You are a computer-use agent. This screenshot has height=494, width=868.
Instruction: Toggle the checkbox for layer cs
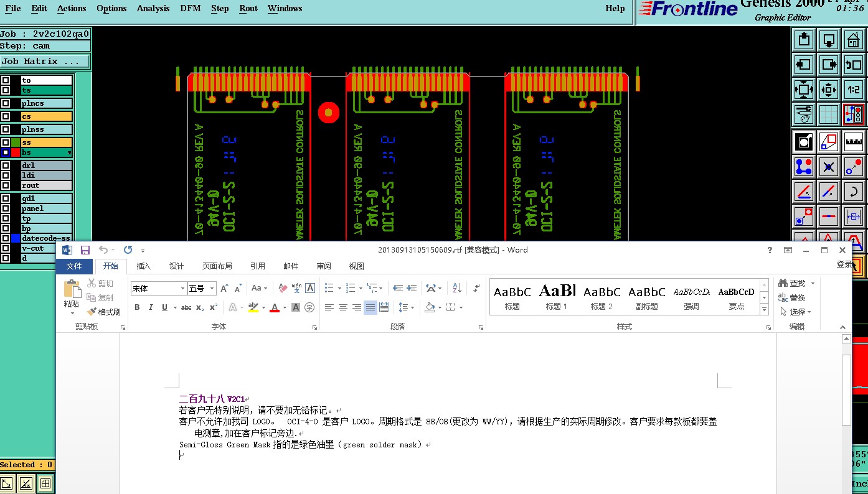(6, 116)
